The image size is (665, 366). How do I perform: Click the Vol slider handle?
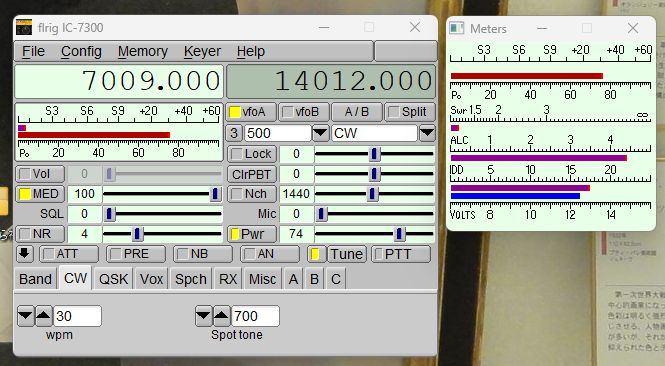tap(109, 174)
